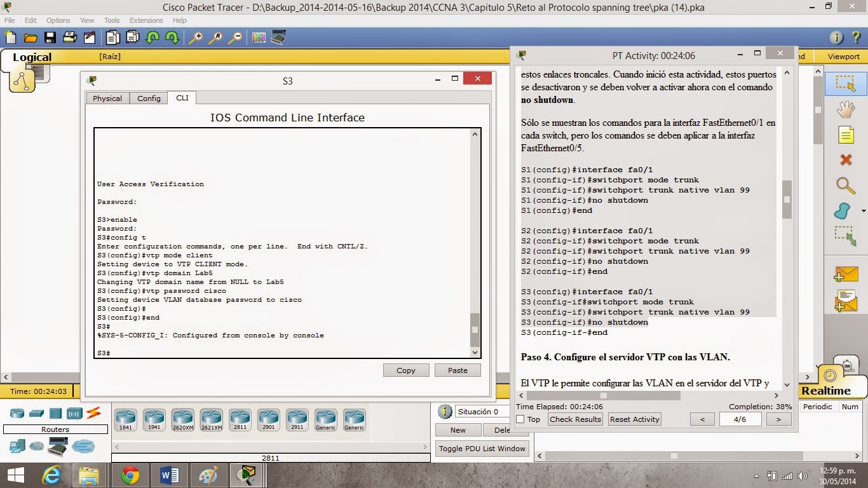Click the Paste icon in the main toolbar
Image resolution: width=868 pixels, height=488 pixels.
[x=133, y=37]
